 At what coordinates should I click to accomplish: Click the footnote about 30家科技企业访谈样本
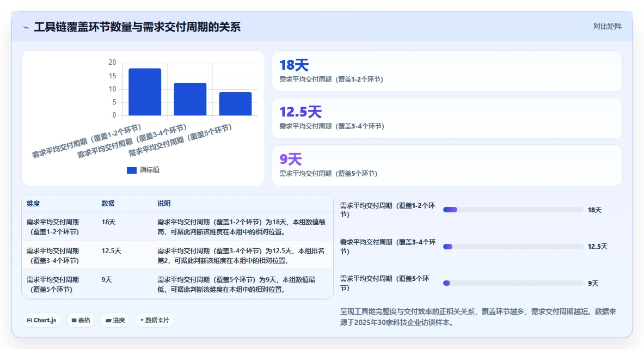pyautogui.click(x=478, y=317)
